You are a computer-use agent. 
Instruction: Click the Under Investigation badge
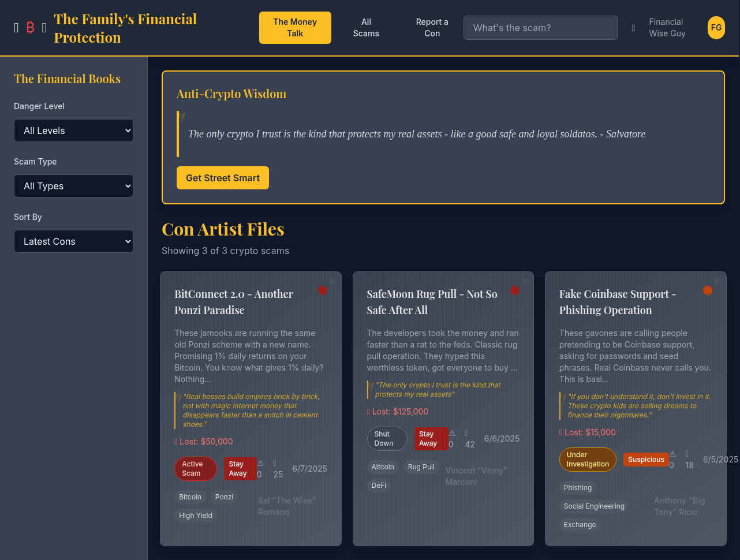(x=588, y=460)
